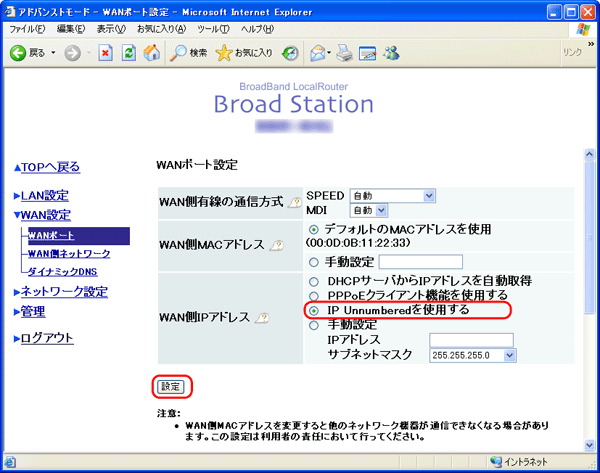Open the 表示(V) menu
600x473 pixels.
point(111,29)
